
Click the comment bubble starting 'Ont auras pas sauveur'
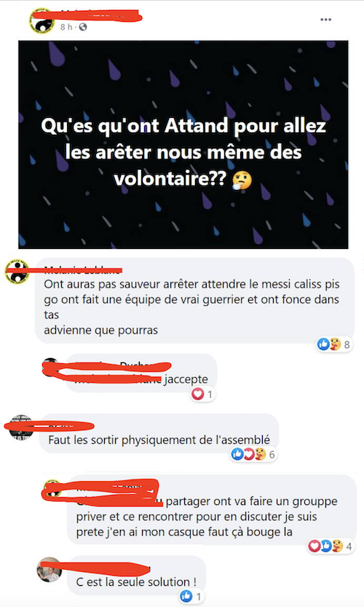point(195,301)
